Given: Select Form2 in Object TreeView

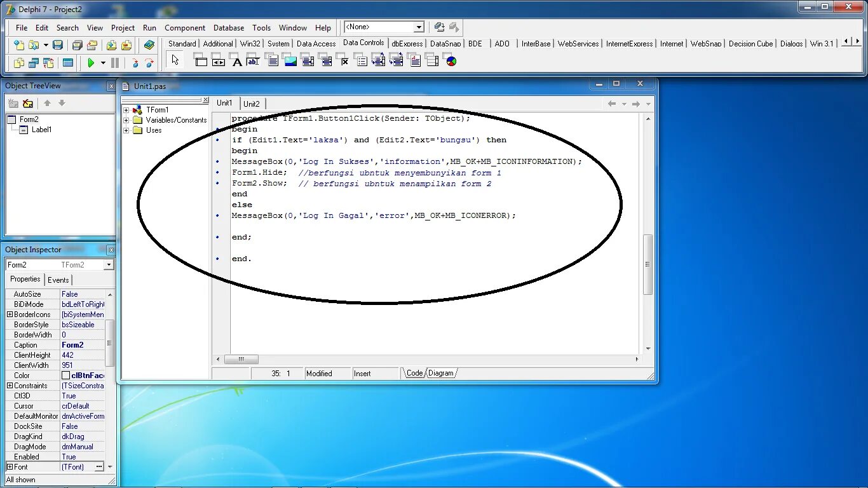Looking at the screenshot, I should click(29, 119).
